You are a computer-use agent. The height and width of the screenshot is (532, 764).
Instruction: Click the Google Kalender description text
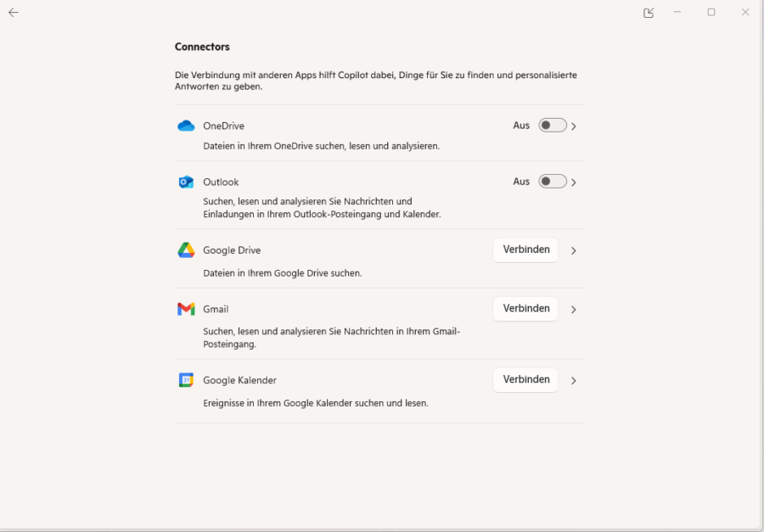pyautogui.click(x=315, y=403)
